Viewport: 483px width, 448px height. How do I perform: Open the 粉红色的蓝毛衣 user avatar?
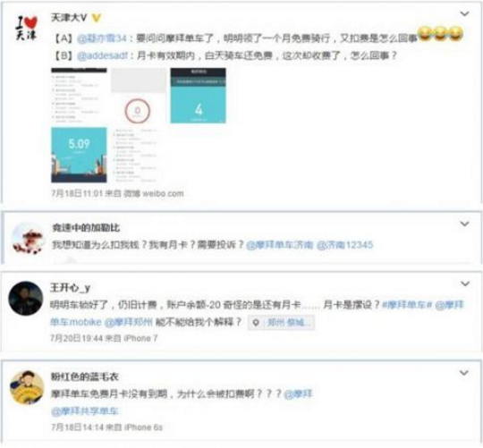point(27,387)
